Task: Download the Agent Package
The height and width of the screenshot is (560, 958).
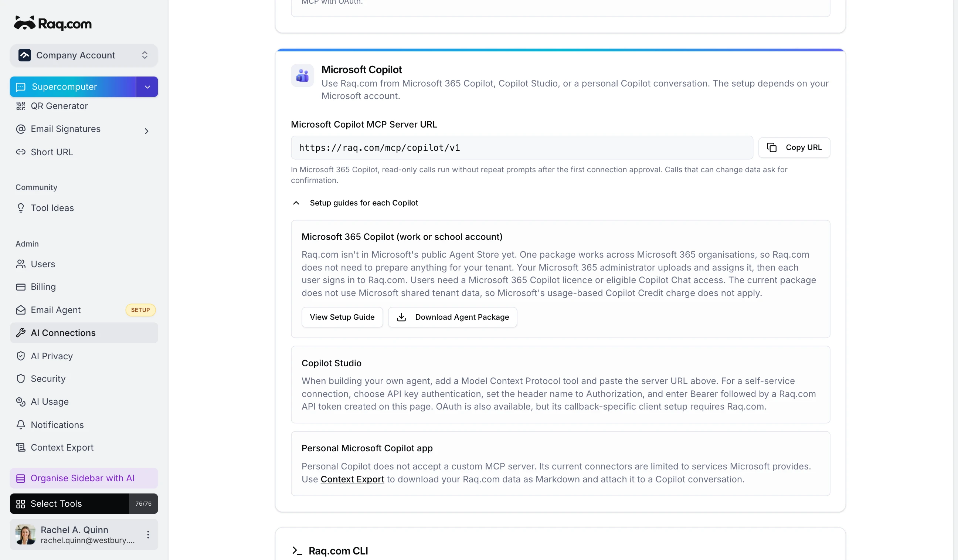Action: click(452, 317)
